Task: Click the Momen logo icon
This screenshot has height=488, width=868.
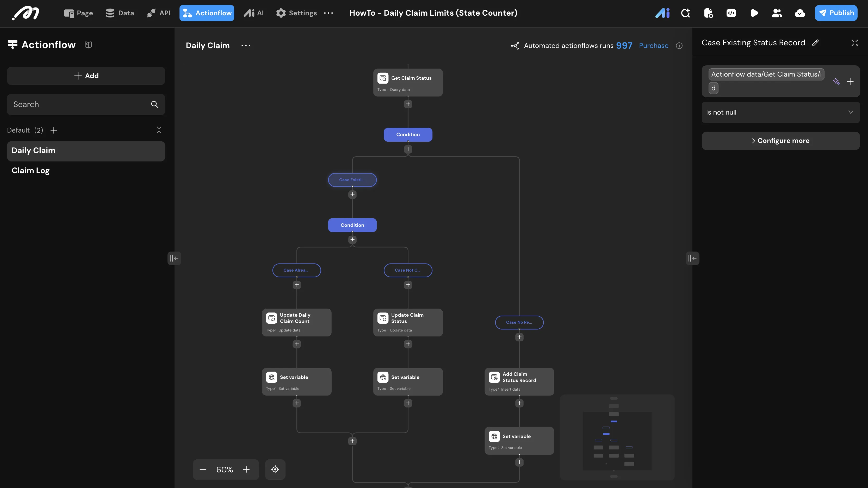Action: [x=26, y=13]
